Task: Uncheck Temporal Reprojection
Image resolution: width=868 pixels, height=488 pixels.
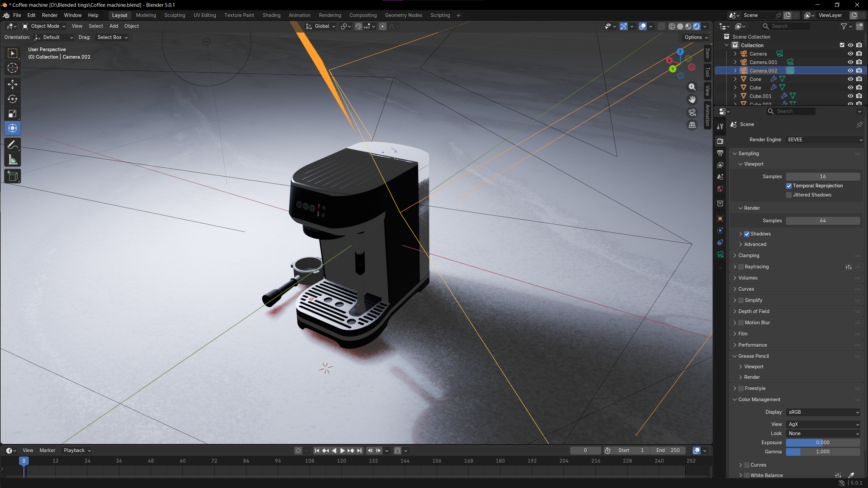Action: (789, 186)
